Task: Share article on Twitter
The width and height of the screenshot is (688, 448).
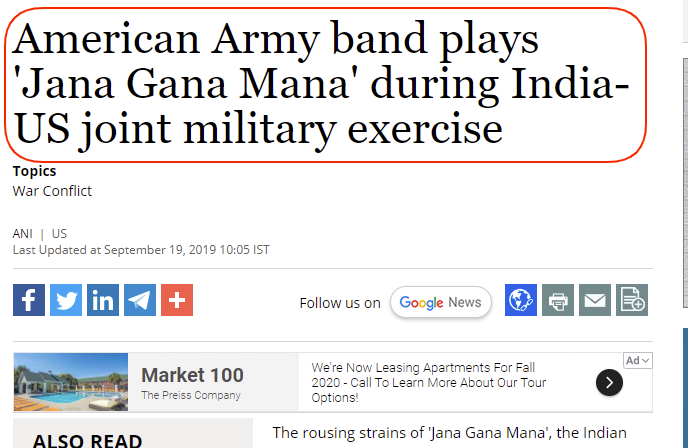Action: 66,300
